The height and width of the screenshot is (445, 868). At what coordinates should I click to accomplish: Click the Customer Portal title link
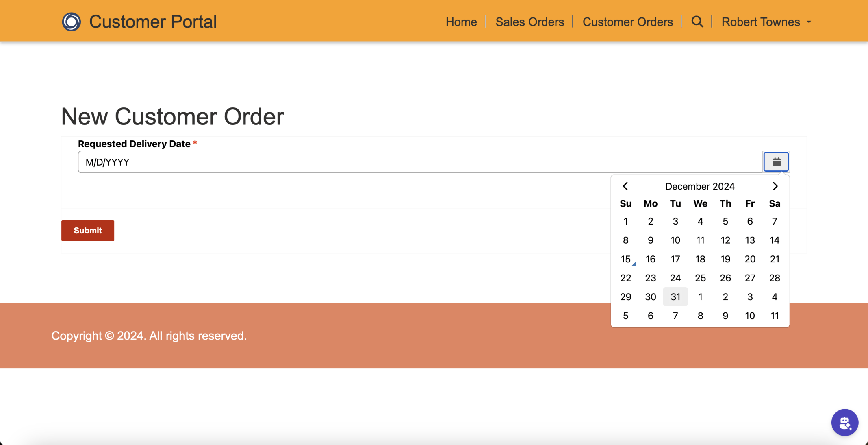pos(153,22)
